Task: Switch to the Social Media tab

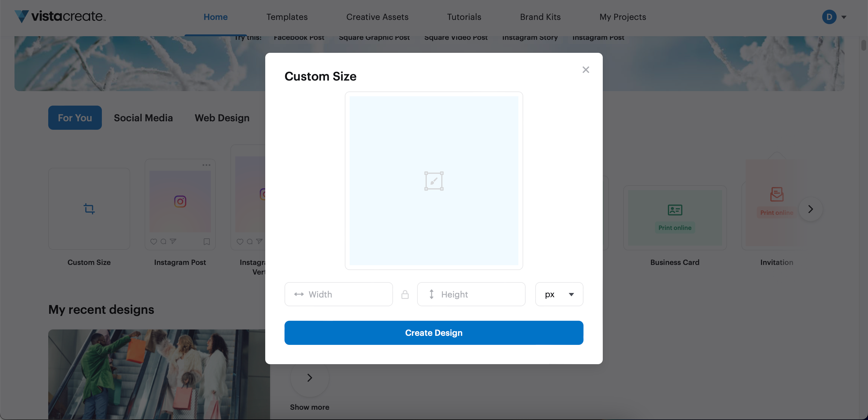Action: pos(143,118)
